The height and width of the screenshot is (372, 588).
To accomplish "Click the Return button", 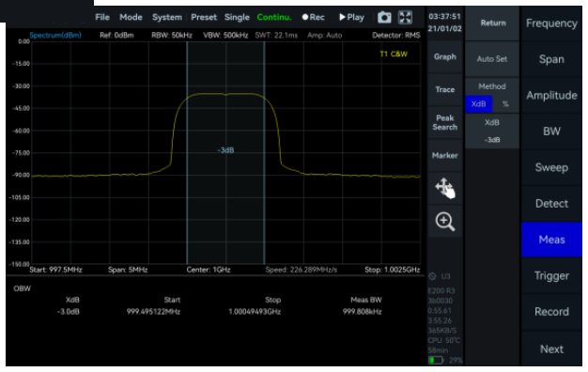I will 492,23.
